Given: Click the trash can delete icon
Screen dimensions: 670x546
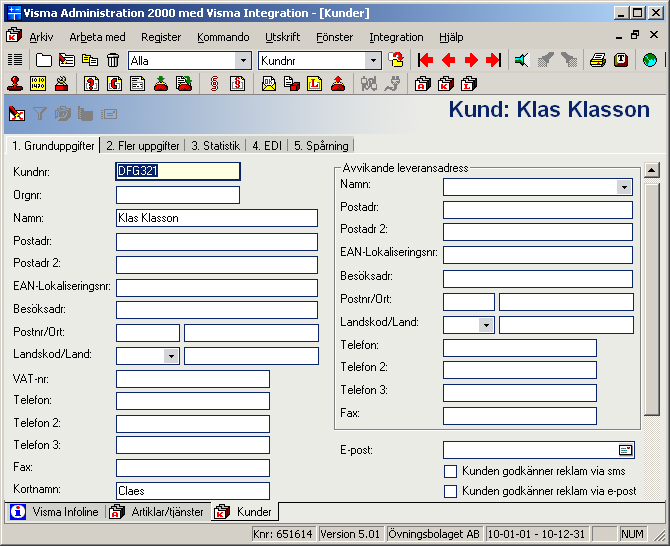Looking at the screenshot, I should pos(113,60).
